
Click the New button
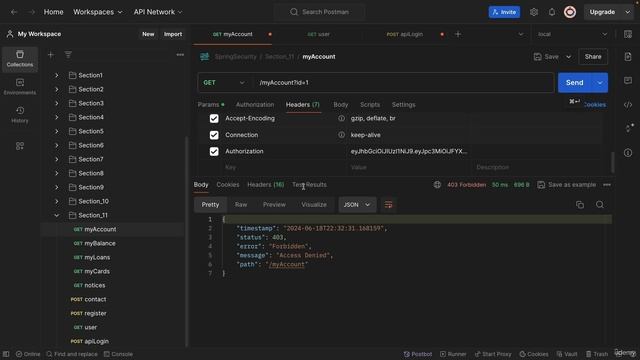tap(148, 34)
